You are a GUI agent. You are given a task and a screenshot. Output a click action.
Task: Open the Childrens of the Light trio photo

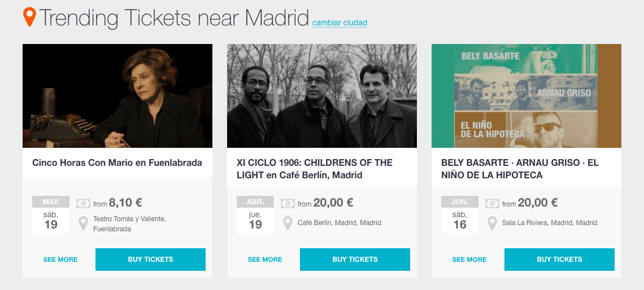pyautogui.click(x=322, y=96)
